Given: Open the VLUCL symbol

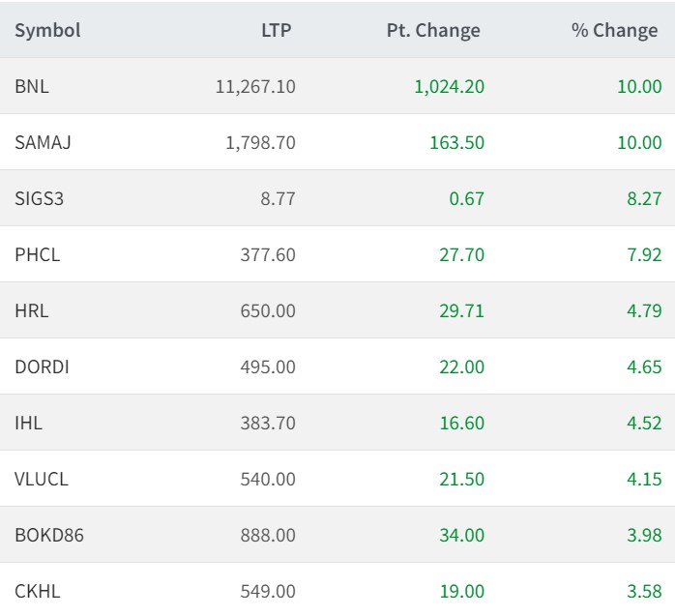Looking at the screenshot, I should point(42,479).
